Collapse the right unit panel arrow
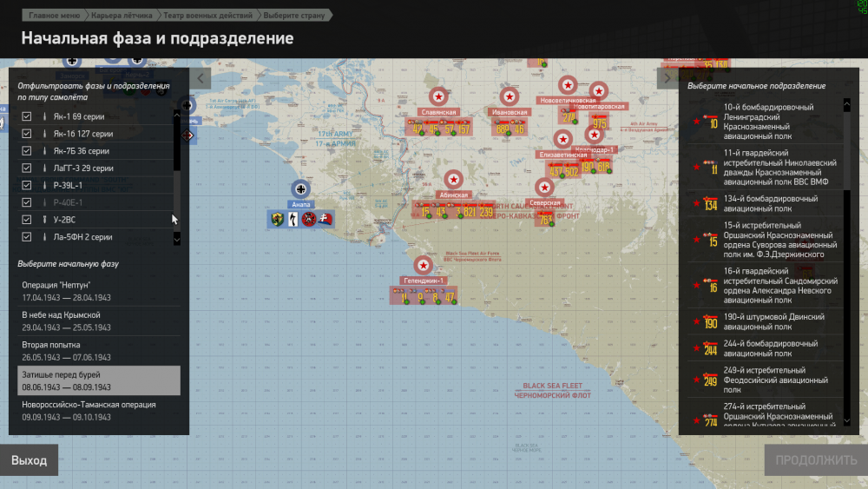 tap(667, 78)
